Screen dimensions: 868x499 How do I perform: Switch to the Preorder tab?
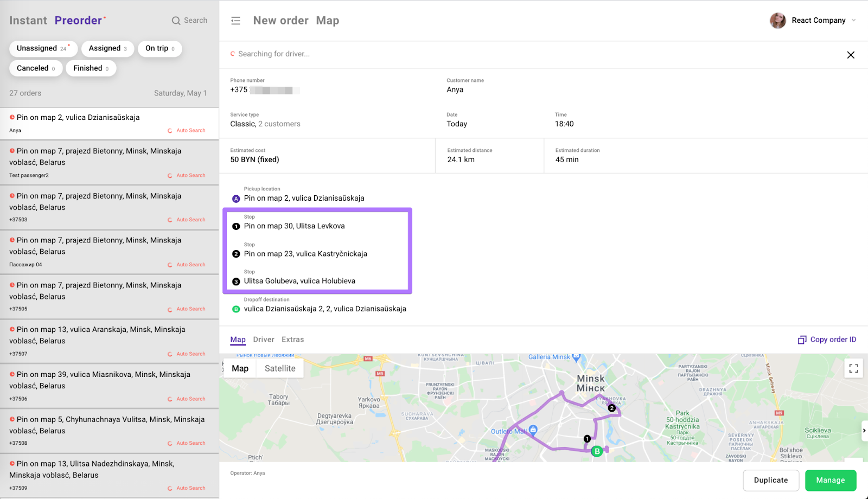[78, 21]
